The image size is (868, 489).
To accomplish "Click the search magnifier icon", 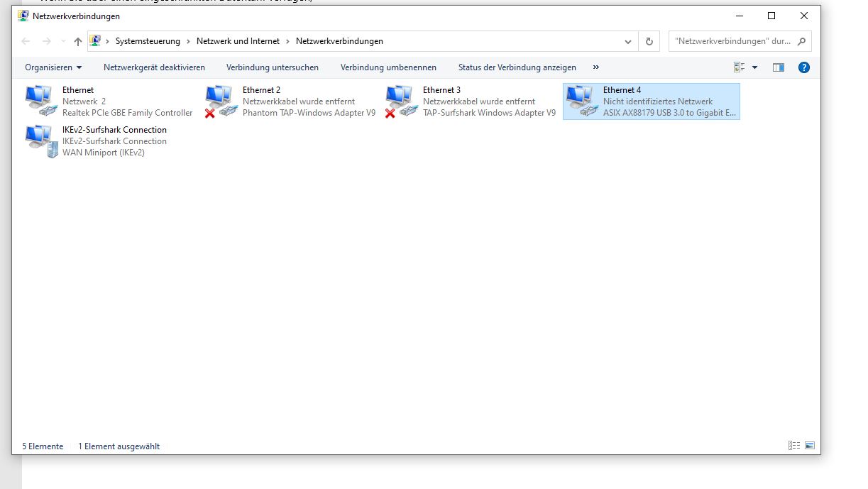I will (x=802, y=41).
